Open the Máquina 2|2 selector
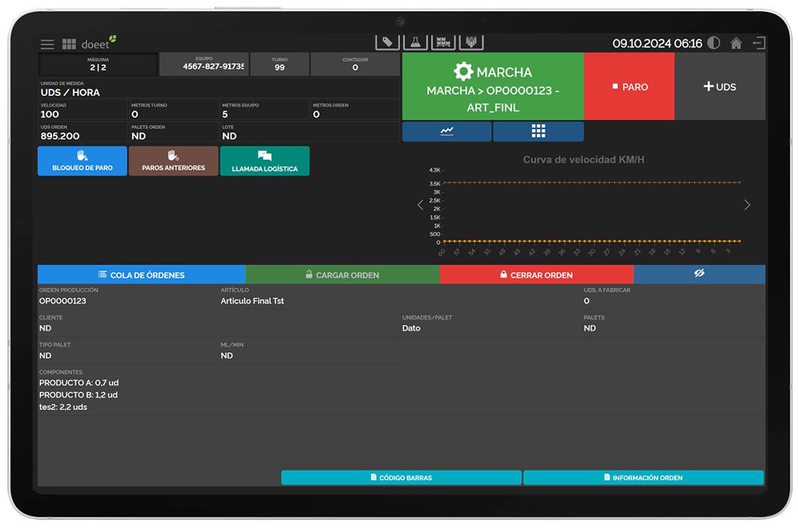The height and width of the screenshot is (532, 798). pyautogui.click(x=98, y=65)
